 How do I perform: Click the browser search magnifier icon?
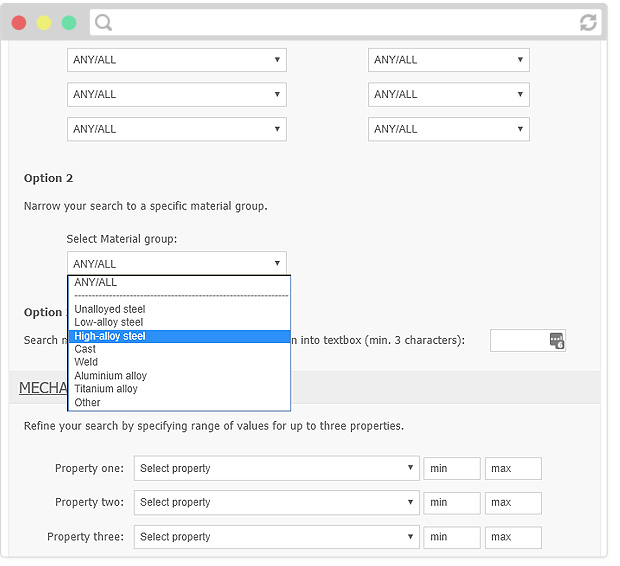104,22
